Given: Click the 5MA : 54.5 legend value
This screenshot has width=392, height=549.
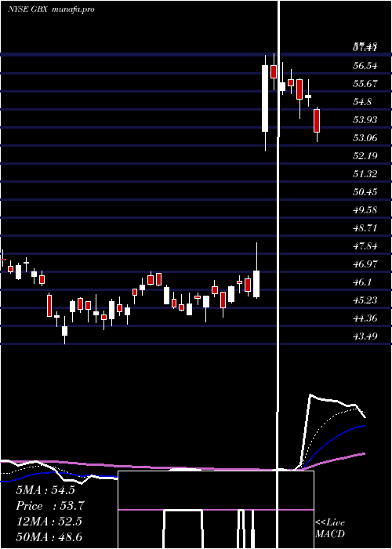Looking at the screenshot, I should click(45, 490).
